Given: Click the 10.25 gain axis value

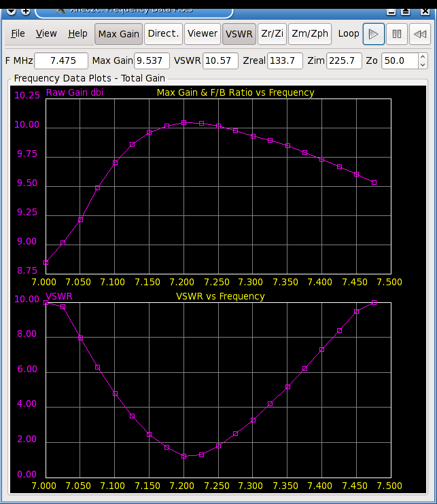Looking at the screenshot, I should click(27, 95).
